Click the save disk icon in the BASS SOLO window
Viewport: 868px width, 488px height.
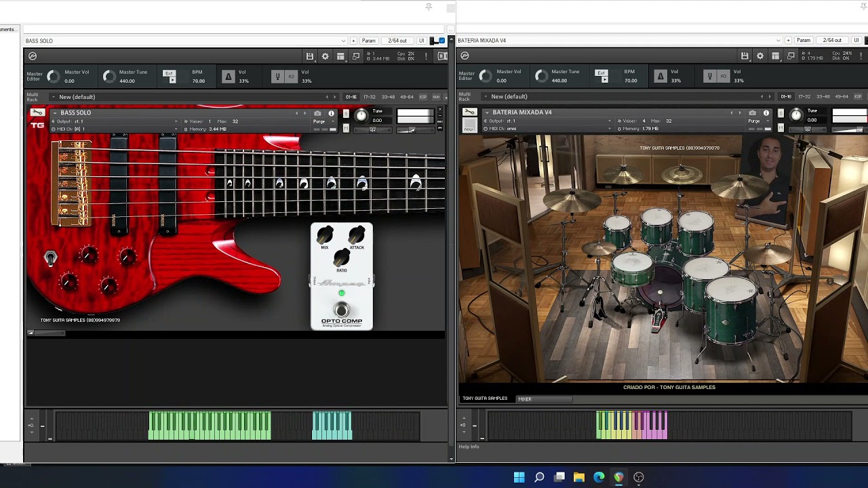coord(310,56)
